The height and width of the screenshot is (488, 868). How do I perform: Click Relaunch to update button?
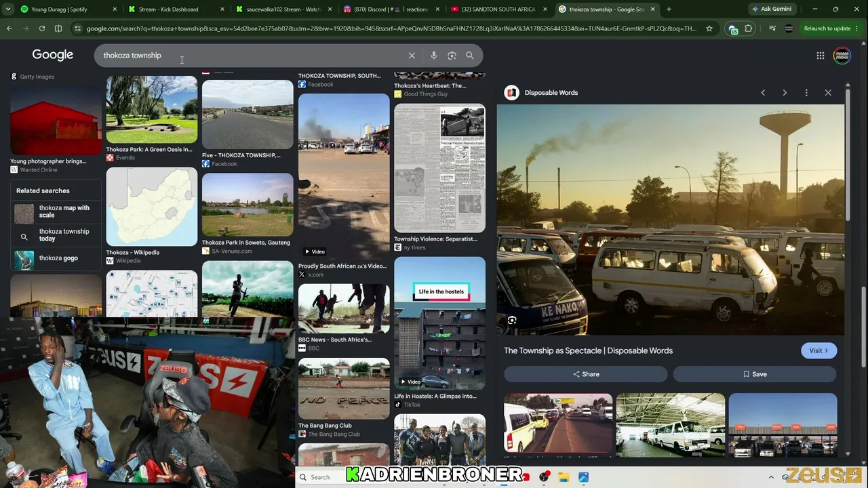(827, 28)
